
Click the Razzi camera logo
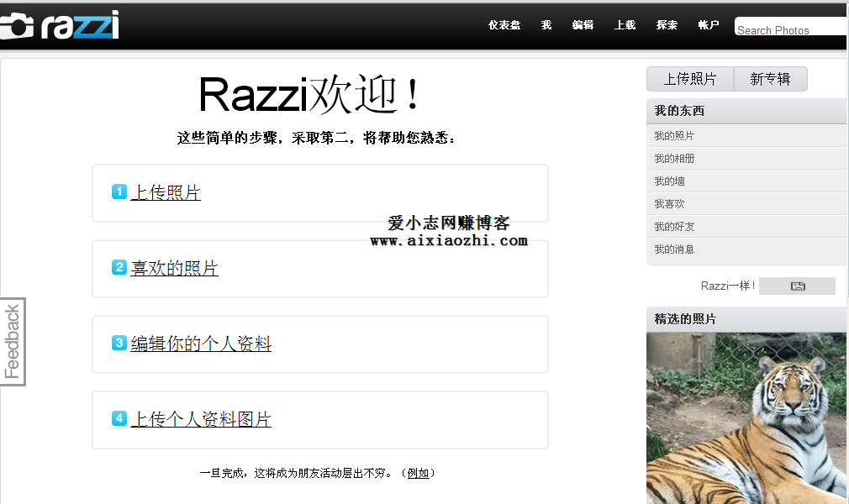tap(60, 25)
